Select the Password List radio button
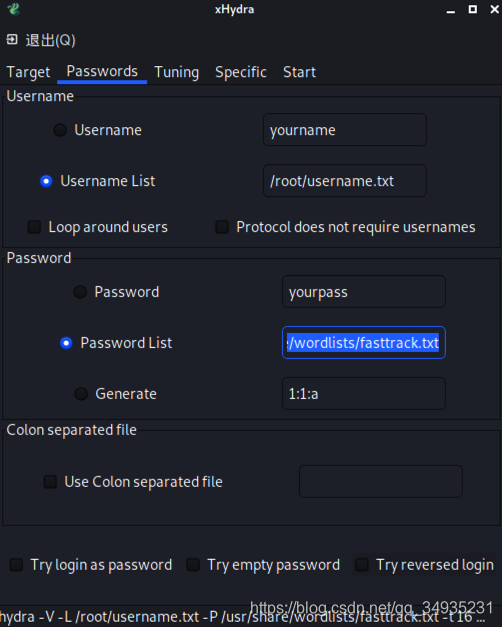 66,343
